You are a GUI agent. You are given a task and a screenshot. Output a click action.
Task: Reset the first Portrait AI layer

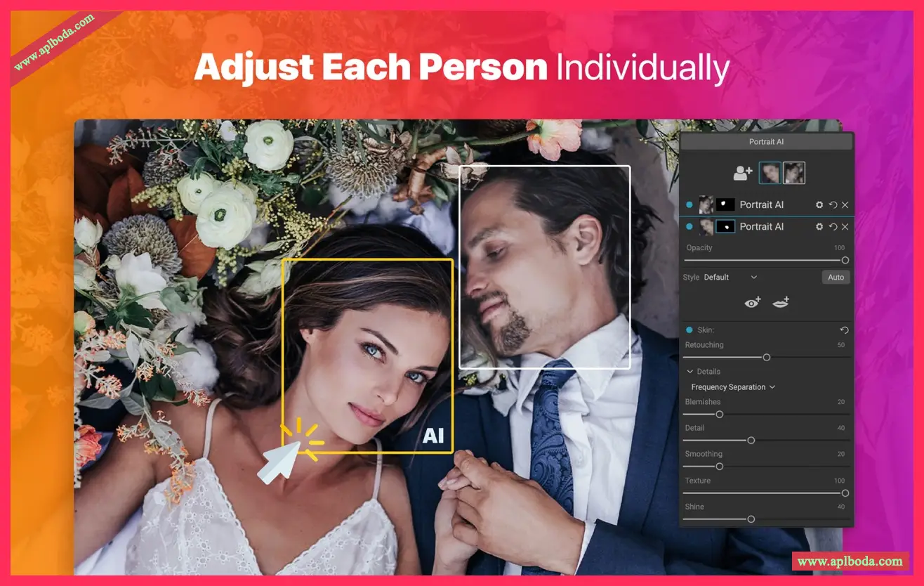point(833,205)
